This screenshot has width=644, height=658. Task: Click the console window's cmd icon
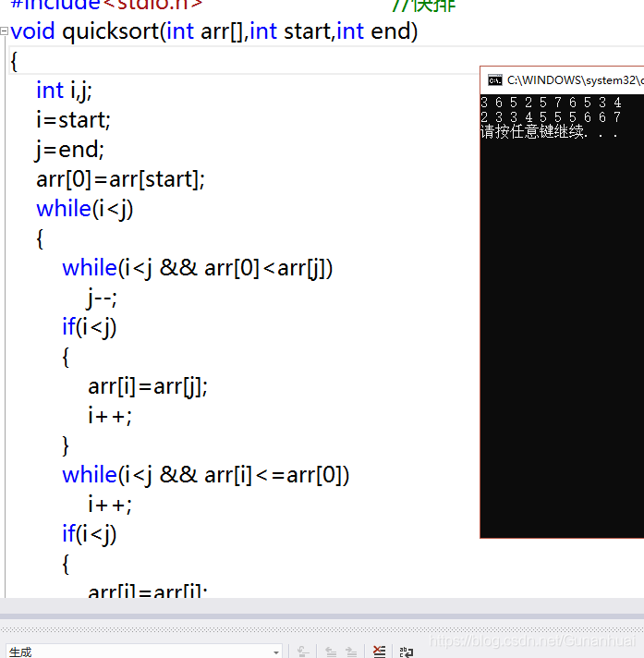(494, 80)
